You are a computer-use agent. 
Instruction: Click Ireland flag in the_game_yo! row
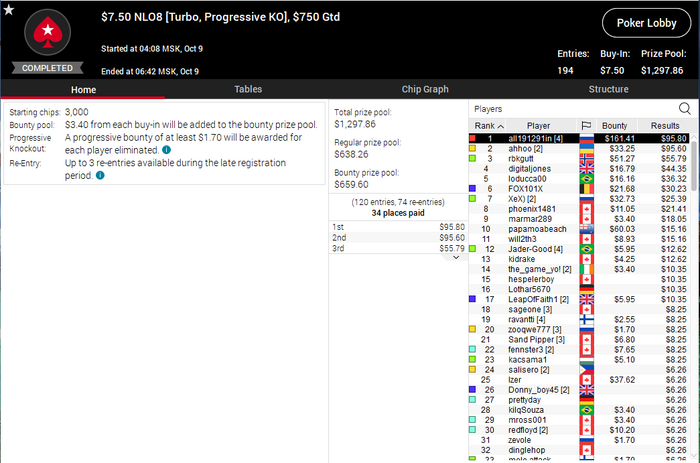tap(586, 269)
